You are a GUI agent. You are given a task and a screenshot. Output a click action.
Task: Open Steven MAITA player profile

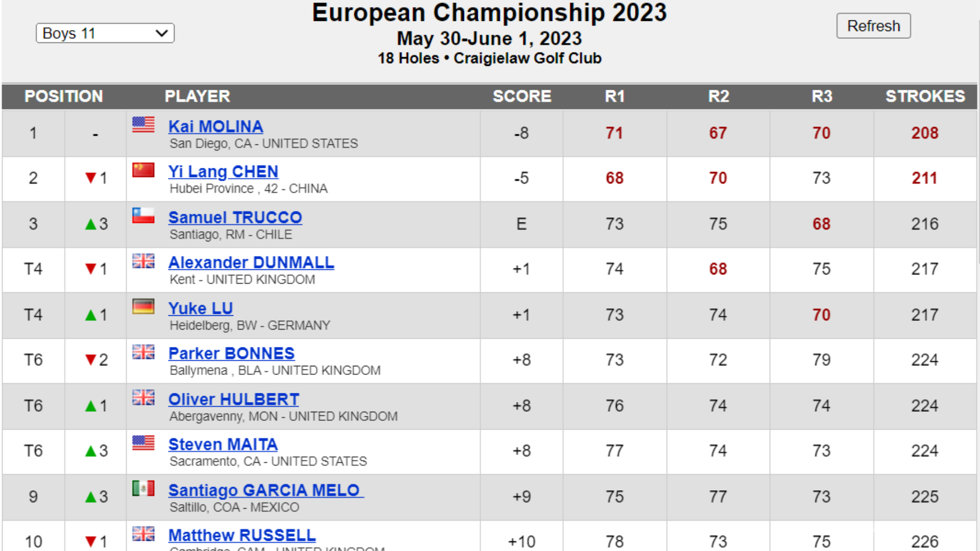[223, 444]
